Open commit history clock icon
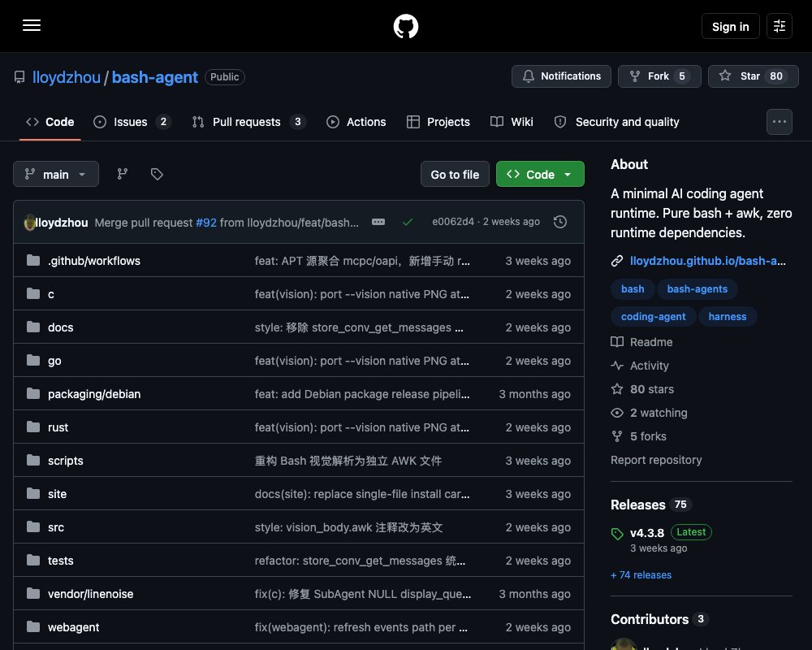The height and width of the screenshot is (650, 812). (x=559, y=222)
